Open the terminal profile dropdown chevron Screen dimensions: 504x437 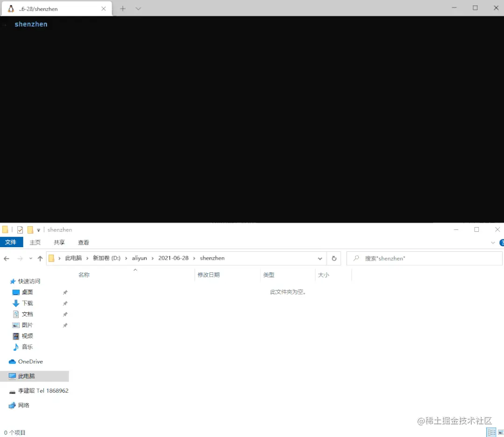(138, 9)
